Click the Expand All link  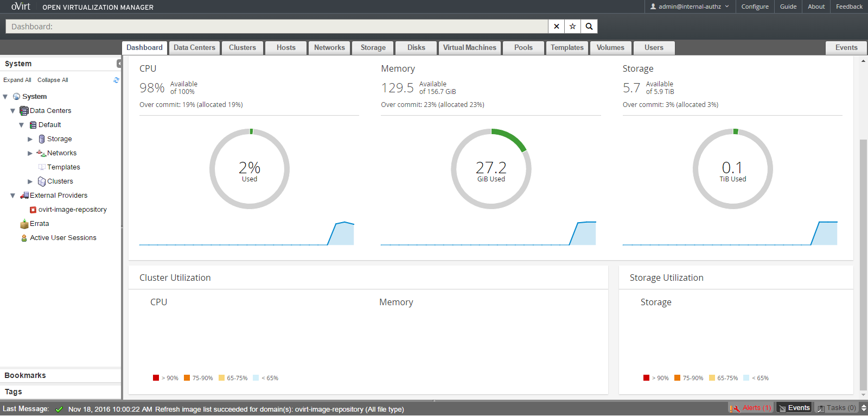[17, 80]
